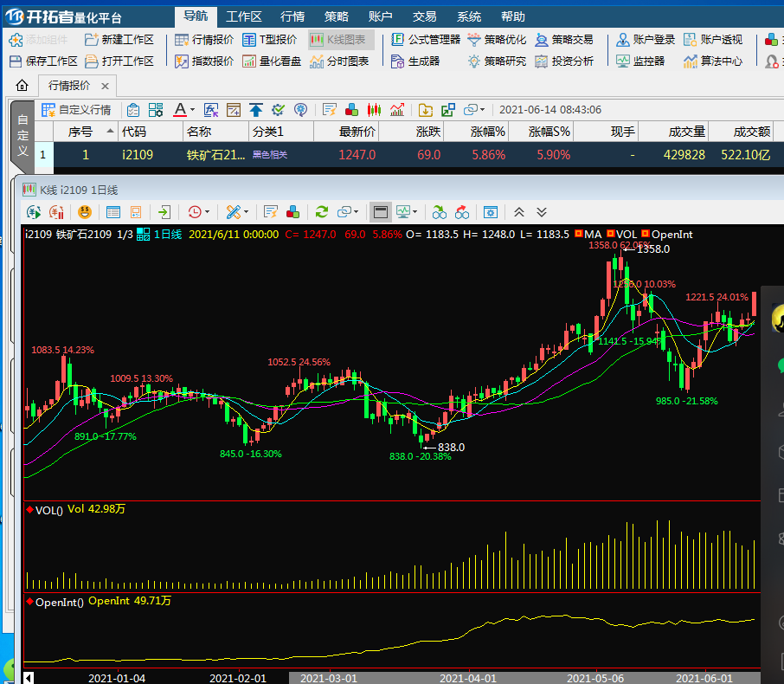Open the font color A dropdown
This screenshot has height=684, width=784.
coord(192,110)
